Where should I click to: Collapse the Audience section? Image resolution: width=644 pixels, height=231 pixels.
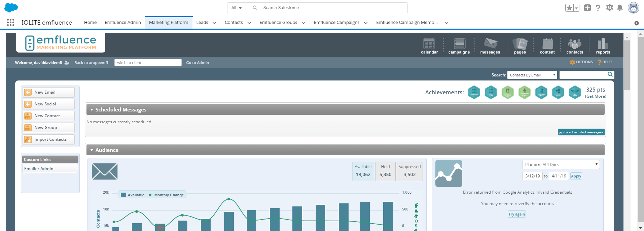pos(92,150)
